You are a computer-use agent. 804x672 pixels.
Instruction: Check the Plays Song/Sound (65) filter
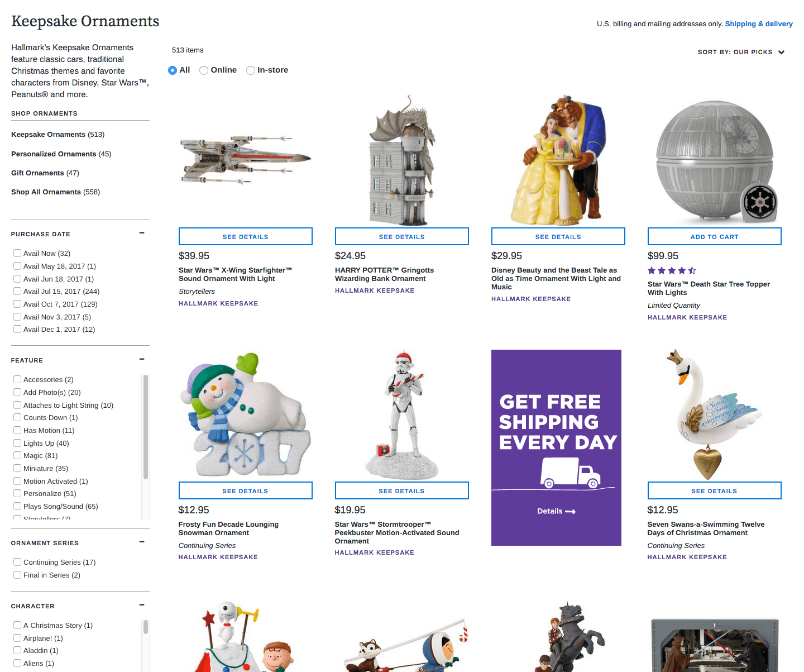point(17,506)
